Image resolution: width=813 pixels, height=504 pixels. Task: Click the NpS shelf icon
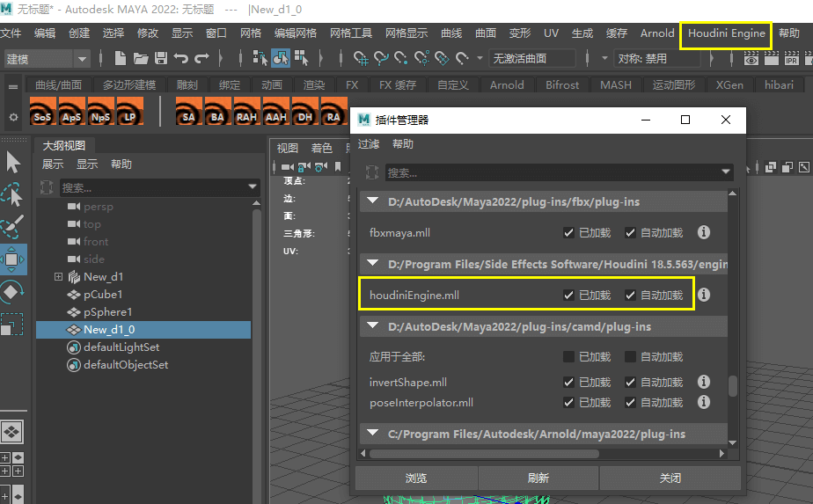pos(100,111)
